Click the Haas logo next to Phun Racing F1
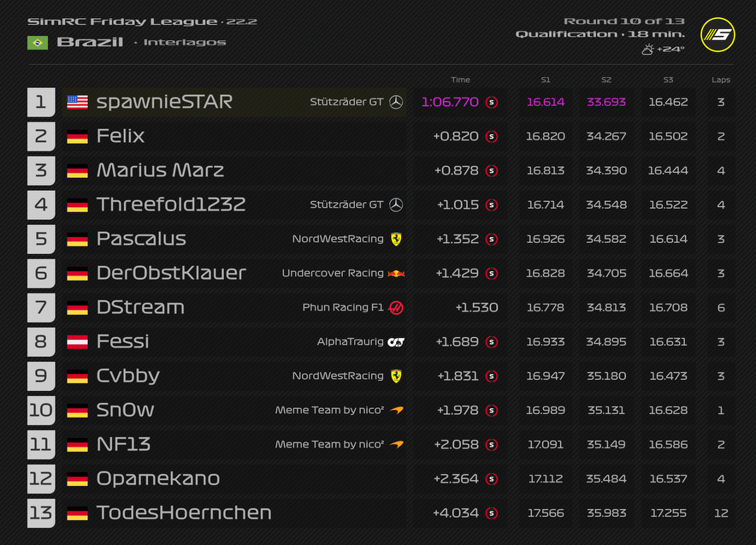The height and width of the screenshot is (545, 756). [x=396, y=307]
